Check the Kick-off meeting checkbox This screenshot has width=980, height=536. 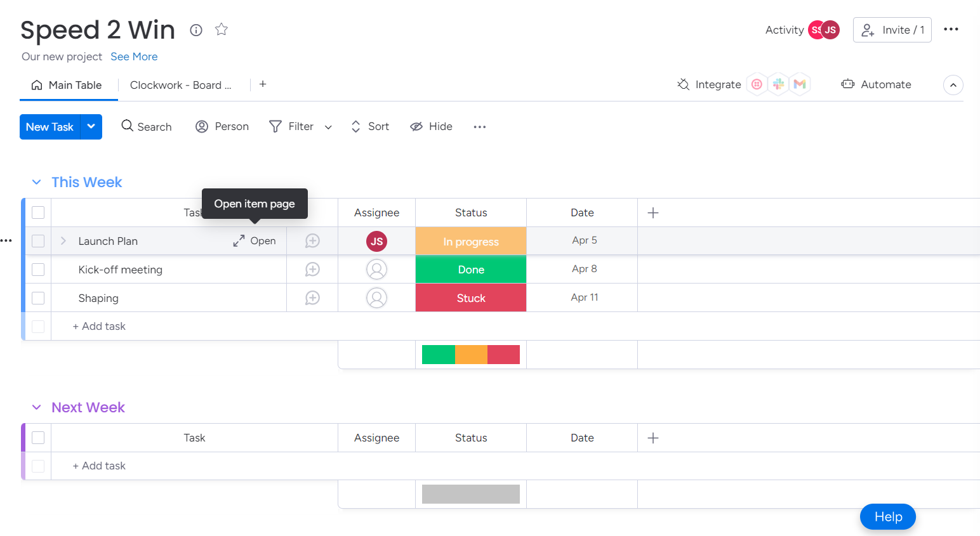[38, 270]
